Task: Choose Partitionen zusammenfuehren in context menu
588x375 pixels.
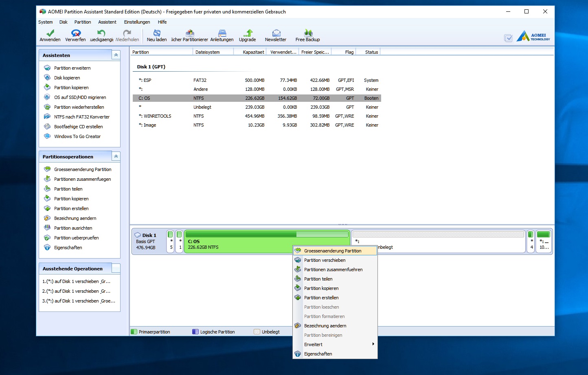Action: coord(335,270)
